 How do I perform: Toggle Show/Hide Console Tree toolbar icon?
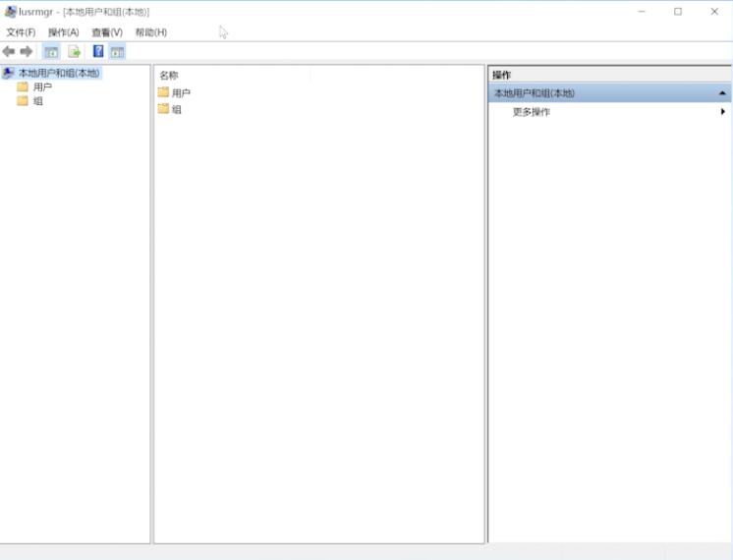click(x=51, y=52)
